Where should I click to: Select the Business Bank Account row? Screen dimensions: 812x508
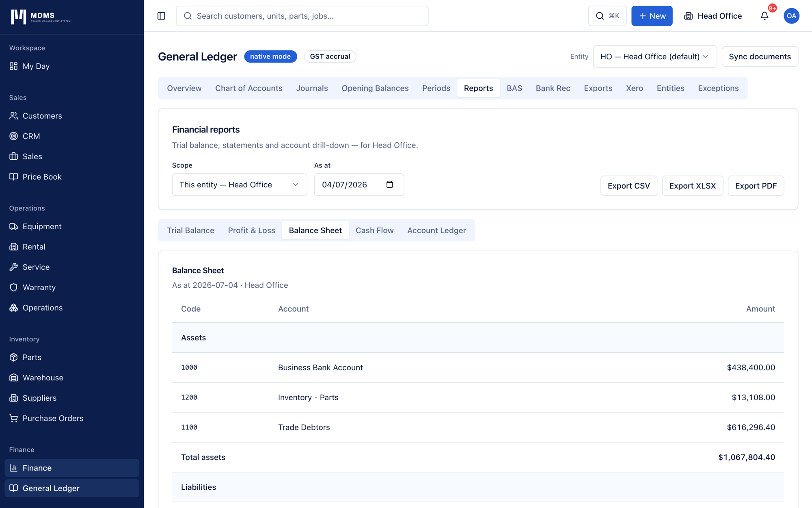click(x=478, y=367)
